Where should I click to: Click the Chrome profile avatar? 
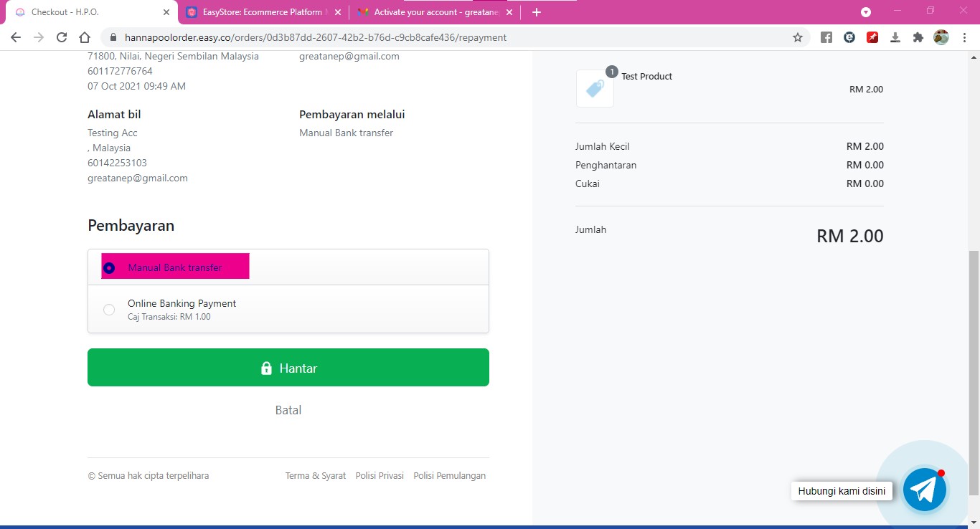click(941, 37)
